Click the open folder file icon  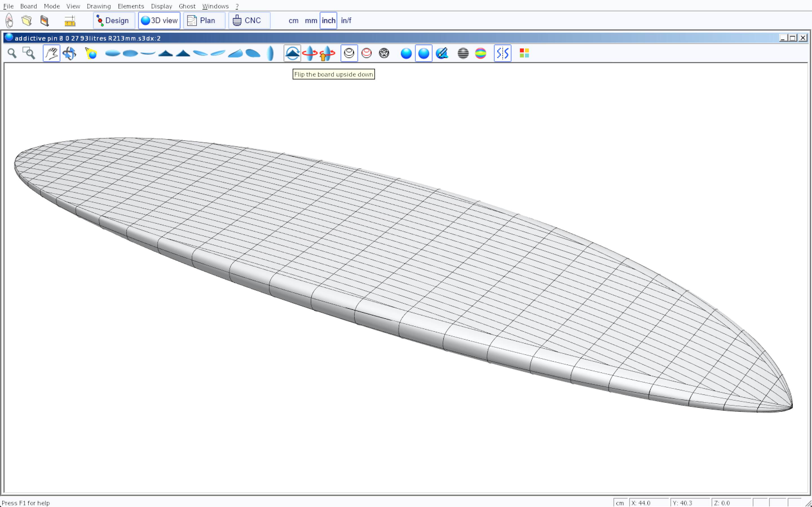click(27, 21)
